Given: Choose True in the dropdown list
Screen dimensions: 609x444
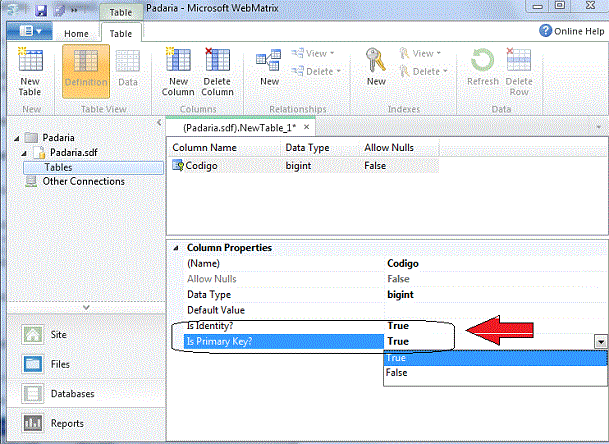Looking at the screenshot, I should pyautogui.click(x=495, y=358).
